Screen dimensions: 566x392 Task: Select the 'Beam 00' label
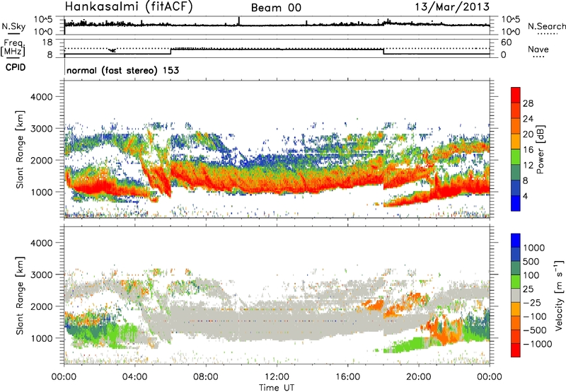276,8
